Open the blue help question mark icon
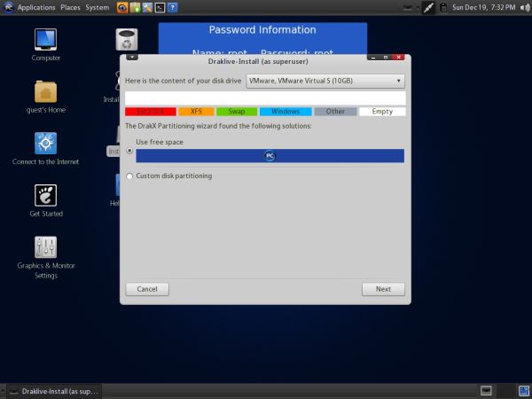The height and width of the screenshot is (399, 532). pos(172,7)
